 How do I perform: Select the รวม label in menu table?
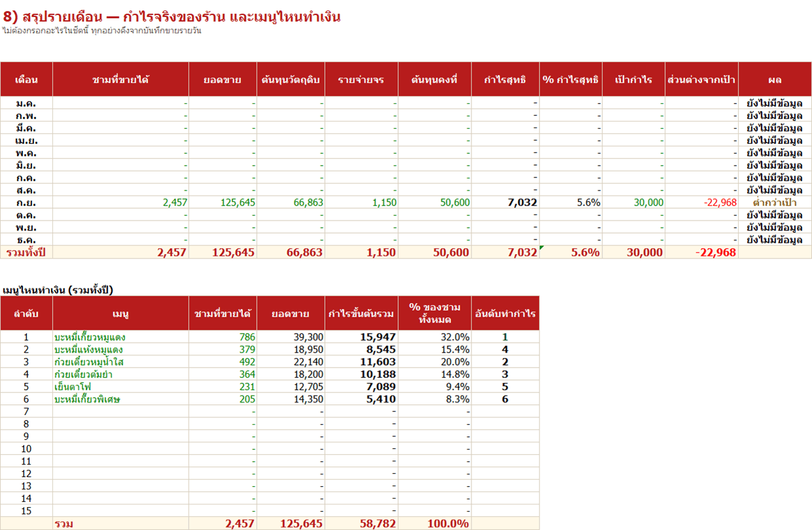coord(121,523)
